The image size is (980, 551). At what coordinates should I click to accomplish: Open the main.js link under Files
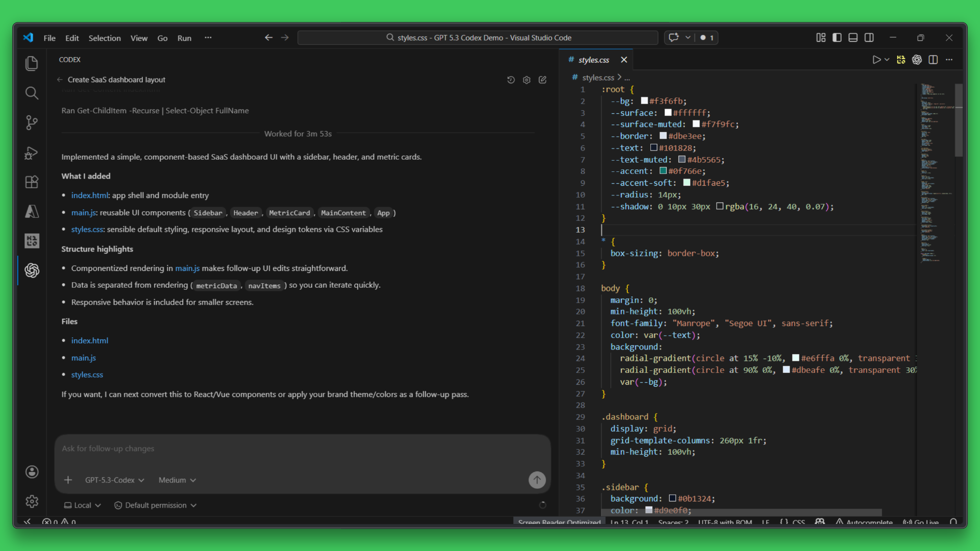[x=83, y=358]
